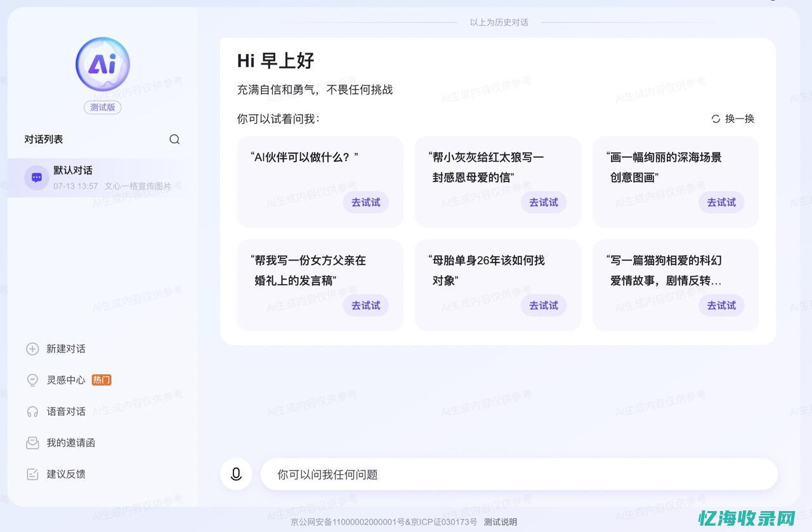Select the 帮小灰灰给红太狼写信 prompt text
The image size is (812, 532).
pos(486,167)
